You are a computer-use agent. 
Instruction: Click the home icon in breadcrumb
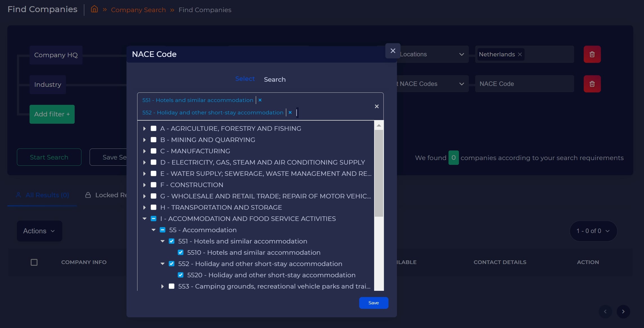[94, 9]
